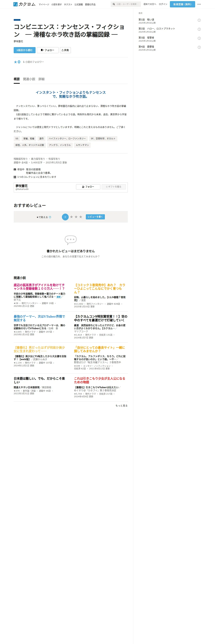215x644 pixels.
Task: Click the アングラ、インモラル tag
Action: [x=60, y=145]
